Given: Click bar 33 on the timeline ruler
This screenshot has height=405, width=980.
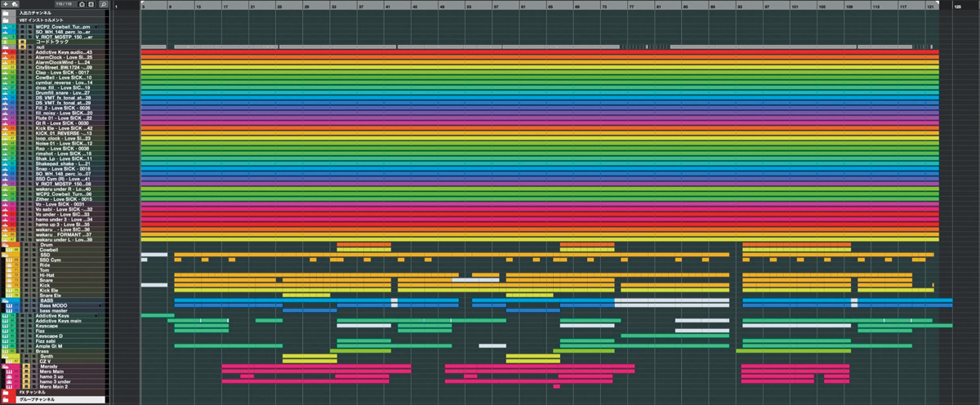Looking at the screenshot, I should tap(332, 5).
